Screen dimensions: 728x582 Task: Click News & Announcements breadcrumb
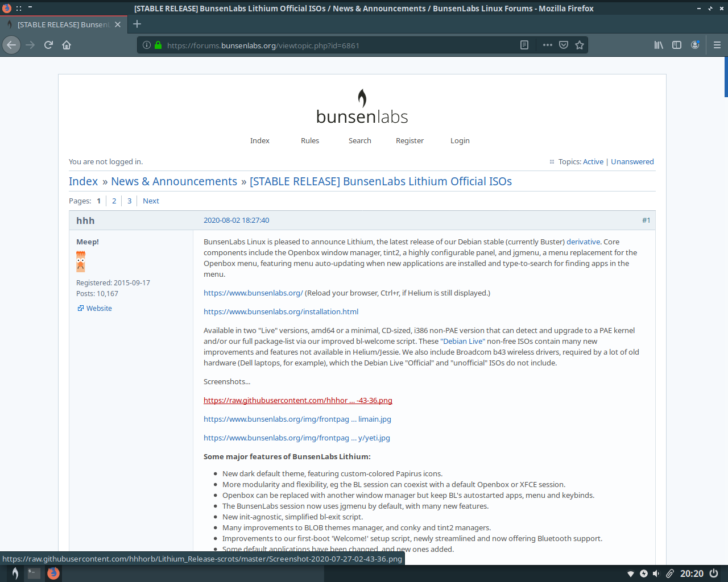click(x=174, y=181)
